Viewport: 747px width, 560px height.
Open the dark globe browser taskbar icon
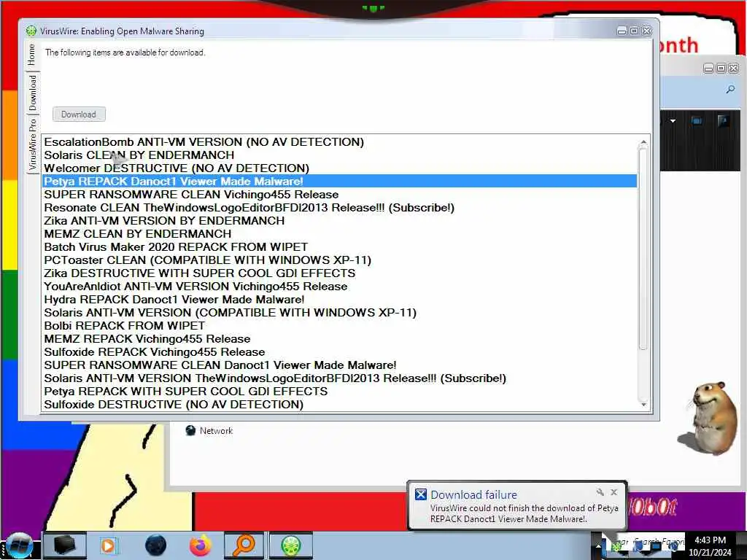(156, 545)
